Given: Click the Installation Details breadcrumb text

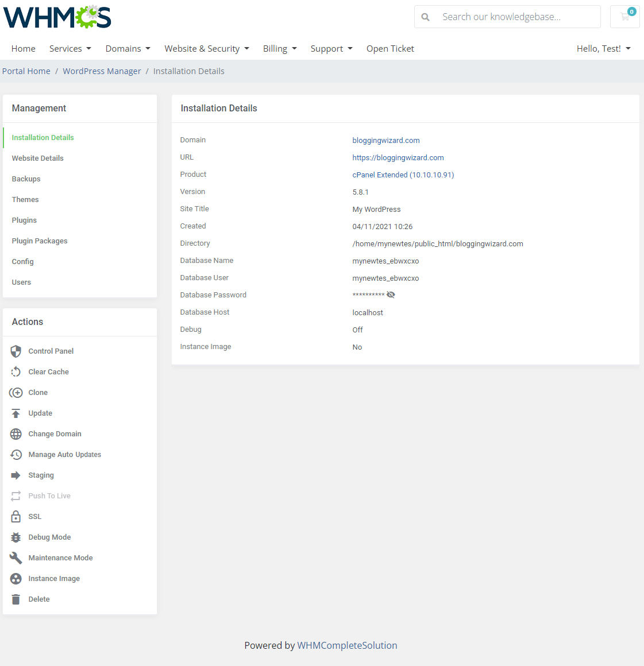Looking at the screenshot, I should (189, 71).
